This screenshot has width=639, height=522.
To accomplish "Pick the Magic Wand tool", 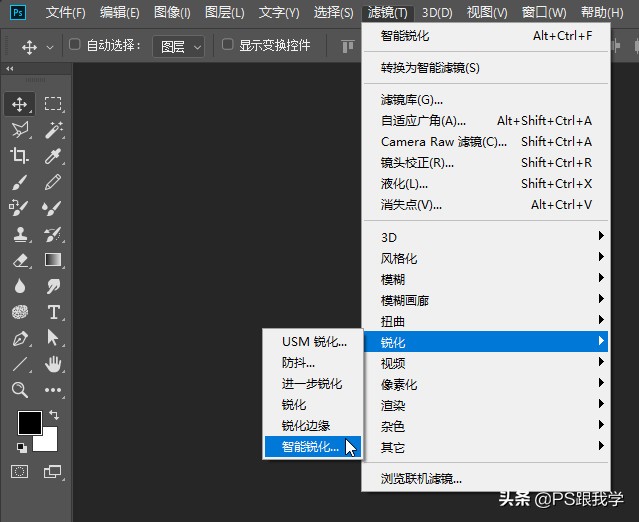I will coord(53,130).
